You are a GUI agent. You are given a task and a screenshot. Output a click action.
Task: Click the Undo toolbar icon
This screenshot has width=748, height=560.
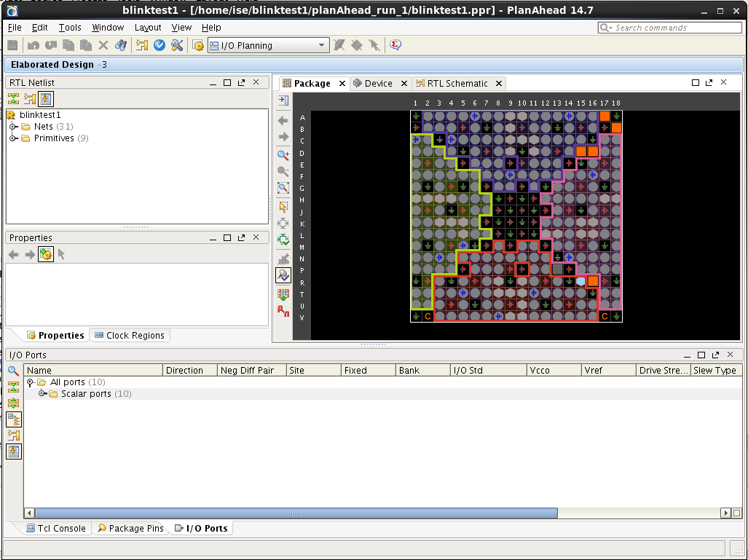34,45
